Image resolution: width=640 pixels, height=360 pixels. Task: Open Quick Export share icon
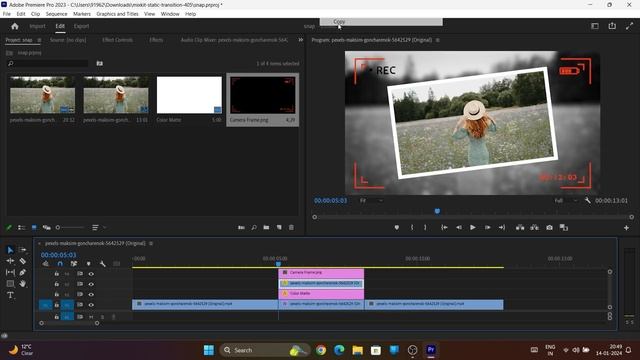coord(612,26)
